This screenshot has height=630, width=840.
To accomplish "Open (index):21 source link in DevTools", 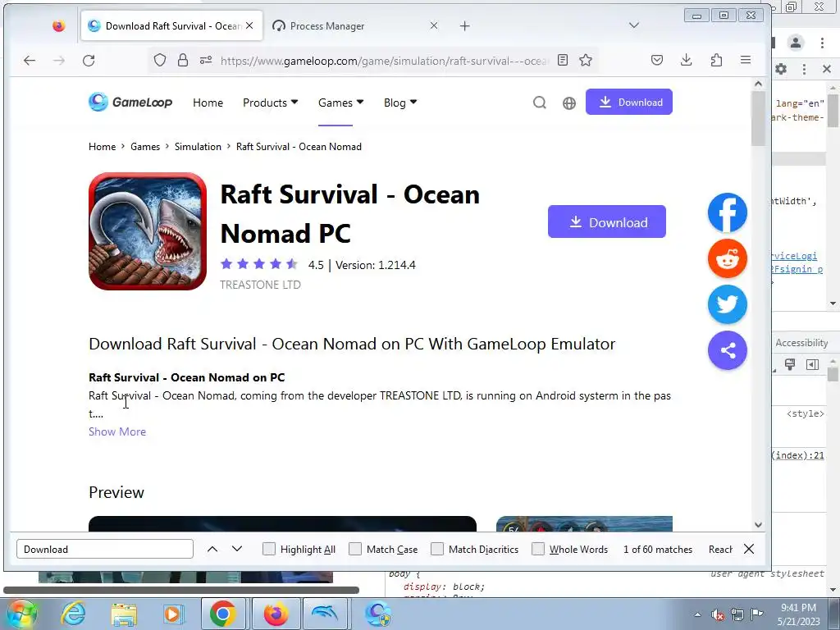I will 797,455.
